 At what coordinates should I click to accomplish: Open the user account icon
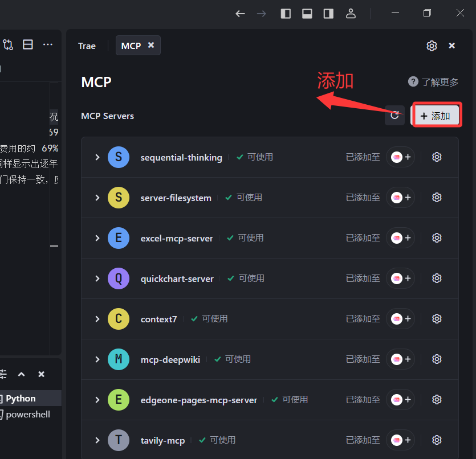click(351, 14)
